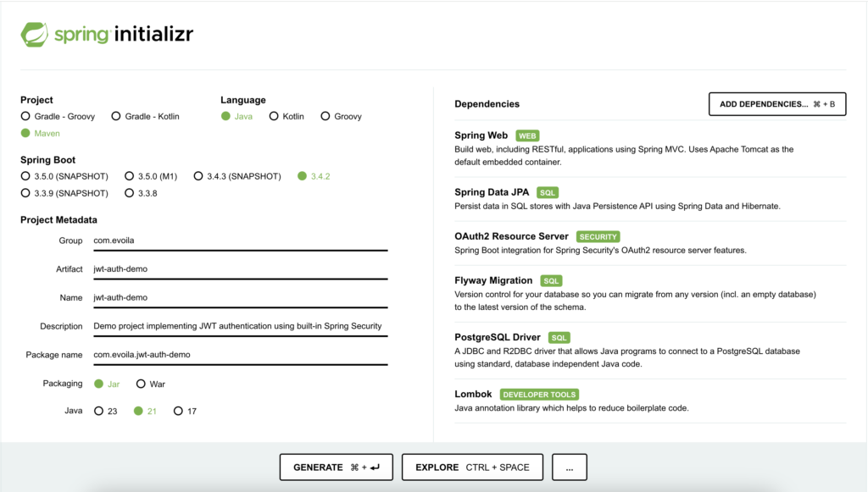Viewport: 868px width, 492px height.
Task: Focus the Description input field
Action: pyautogui.click(x=240, y=326)
